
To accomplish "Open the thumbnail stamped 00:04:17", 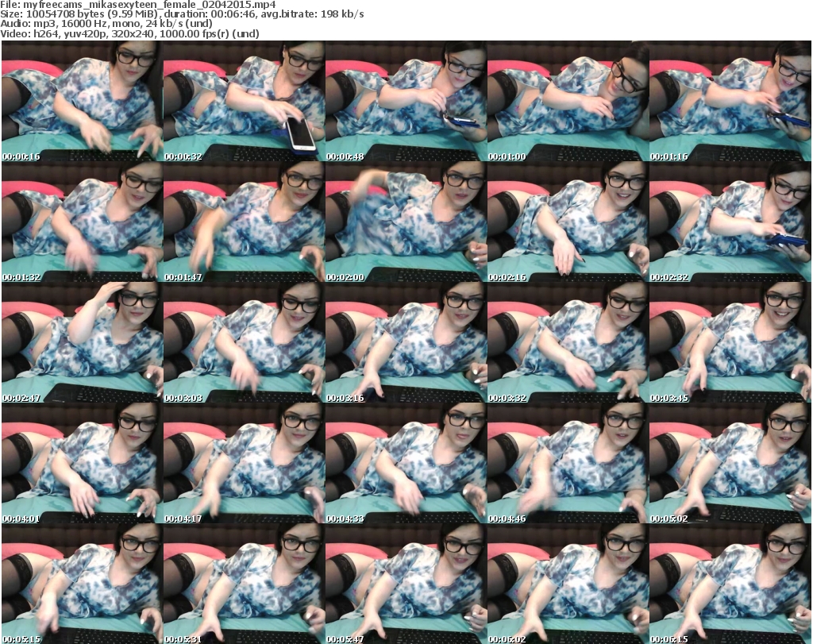I will point(245,463).
